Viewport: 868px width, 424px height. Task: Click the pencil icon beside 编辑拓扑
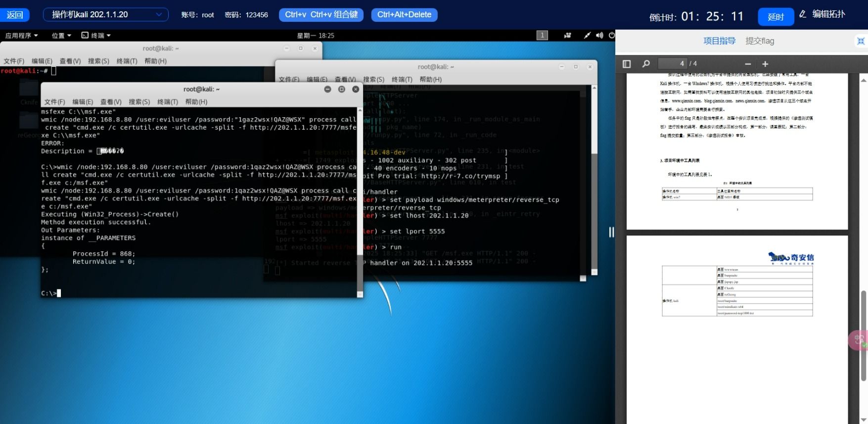tap(803, 14)
